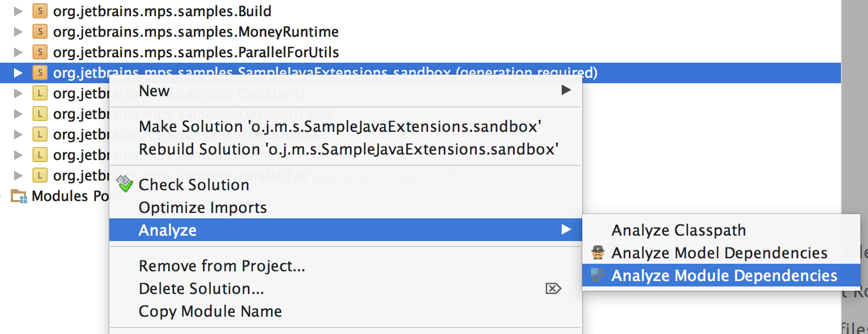Expand the org.jetbrains.mps.samples.Build tree node
Viewport: 868px width, 334px height.
18,11
